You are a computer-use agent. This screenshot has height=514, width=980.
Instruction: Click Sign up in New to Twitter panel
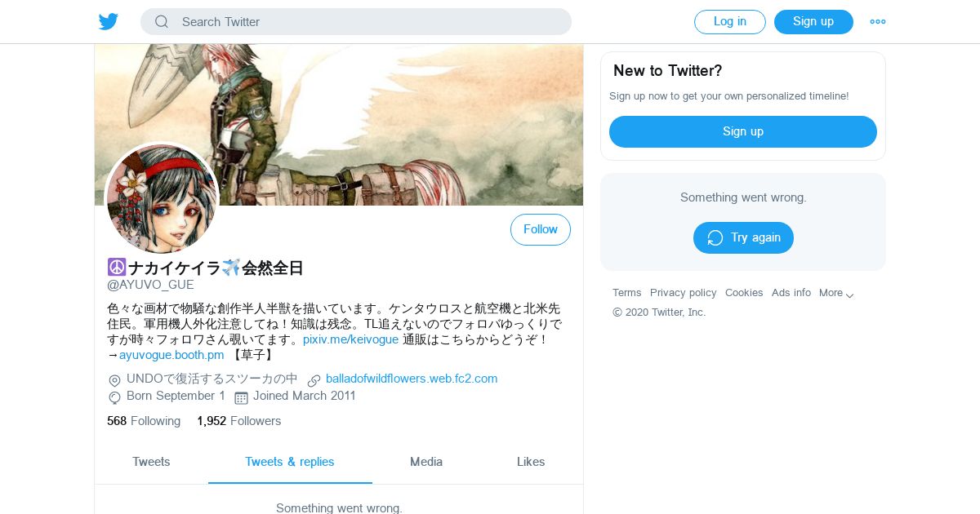(743, 131)
